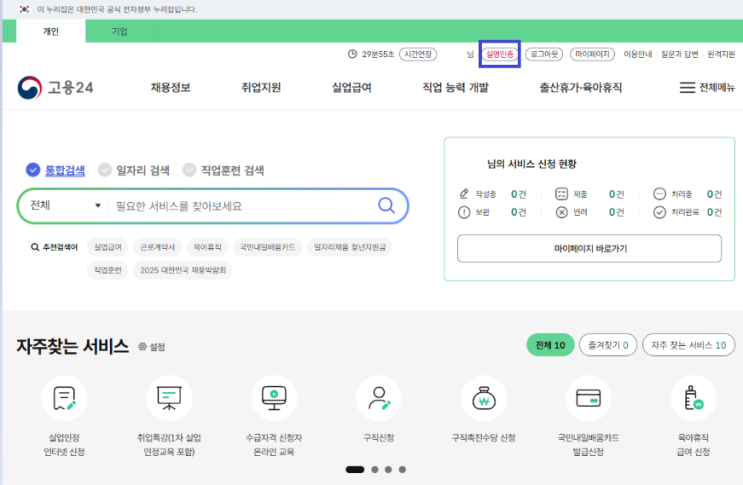Open the 육아휴직 급여 신청 icon
The width and height of the screenshot is (743, 485).
tap(693, 399)
